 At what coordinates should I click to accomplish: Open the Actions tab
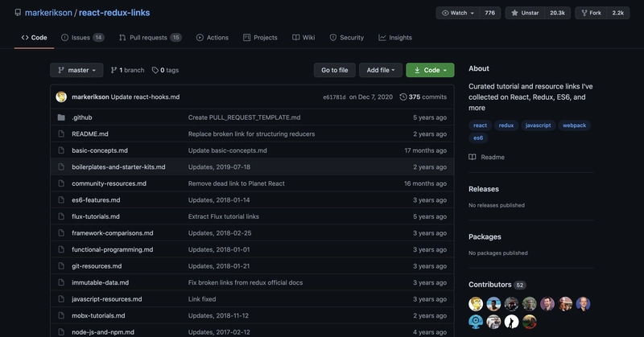(213, 37)
